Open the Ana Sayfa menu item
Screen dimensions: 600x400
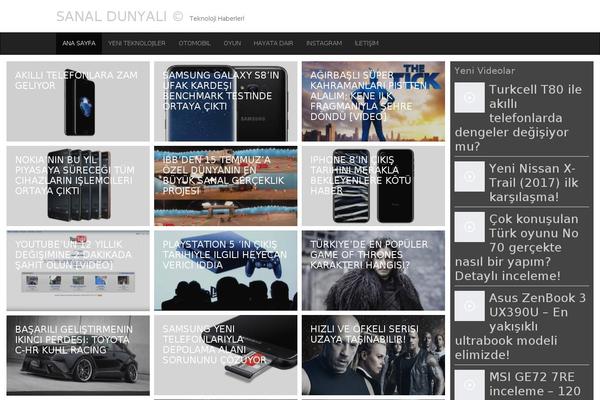[x=79, y=43]
